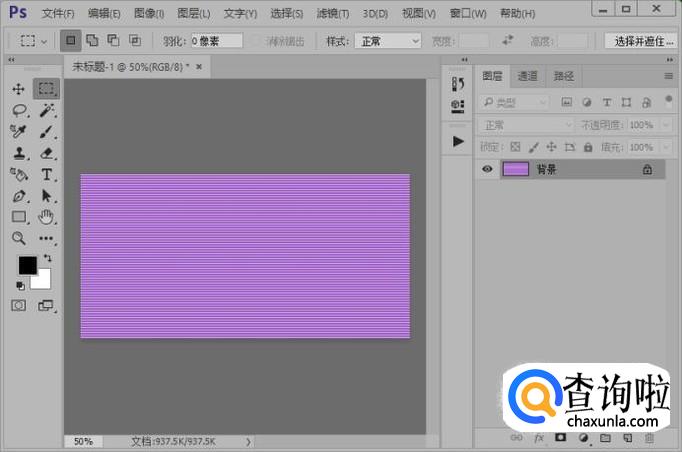This screenshot has height=452, width=682.
Task: Open the 样式 dropdown set to 正常
Action: [387, 41]
